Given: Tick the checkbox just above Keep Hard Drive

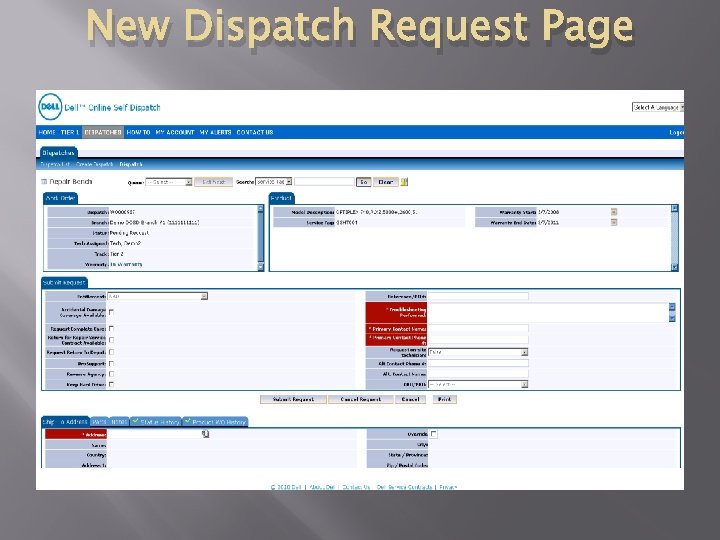Looking at the screenshot, I should [x=112, y=374].
